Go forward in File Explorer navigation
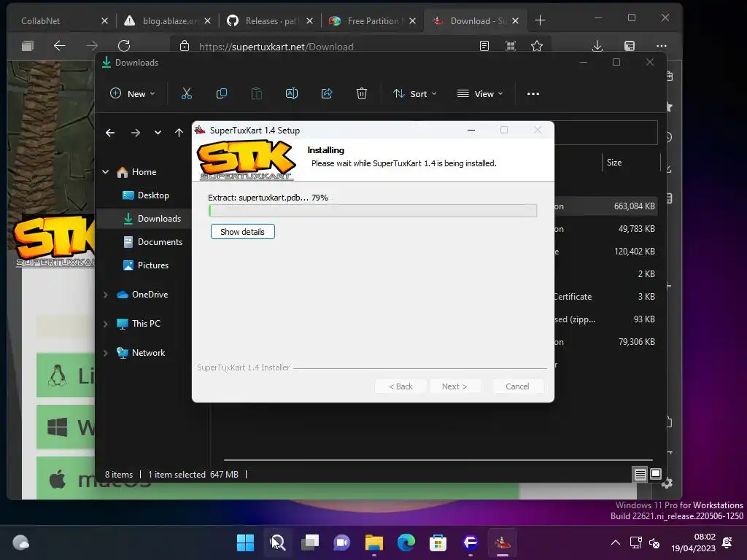Image resolution: width=747 pixels, height=560 pixels. coord(136,133)
